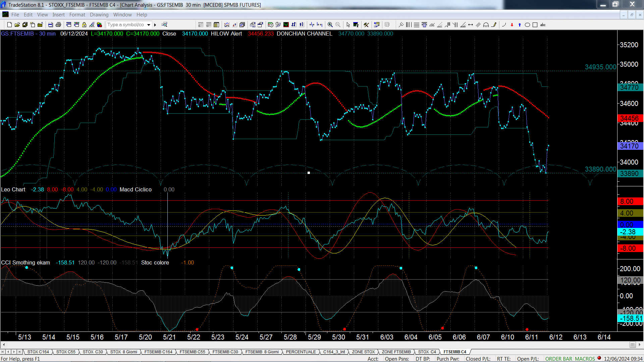The width and height of the screenshot is (644, 362).
Task: Click the candlestick chart style icon
Action: pos(302,25)
